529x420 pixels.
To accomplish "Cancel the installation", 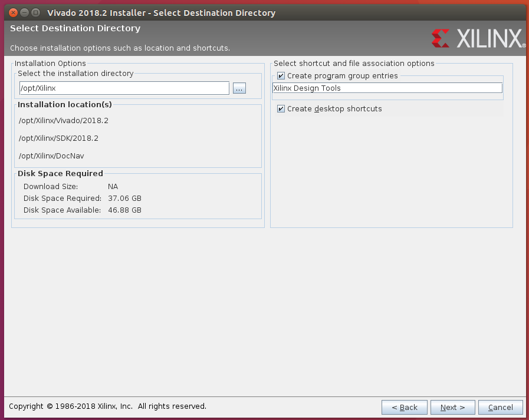I will [501, 407].
